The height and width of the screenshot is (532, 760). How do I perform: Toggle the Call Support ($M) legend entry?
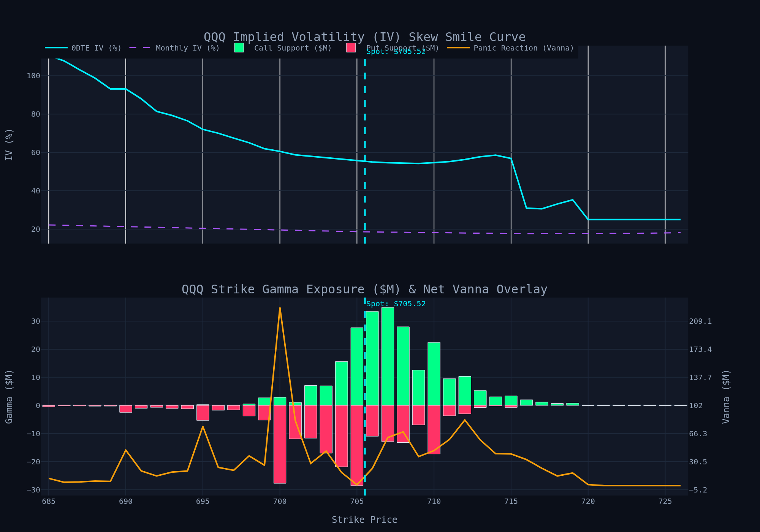[x=283, y=48]
